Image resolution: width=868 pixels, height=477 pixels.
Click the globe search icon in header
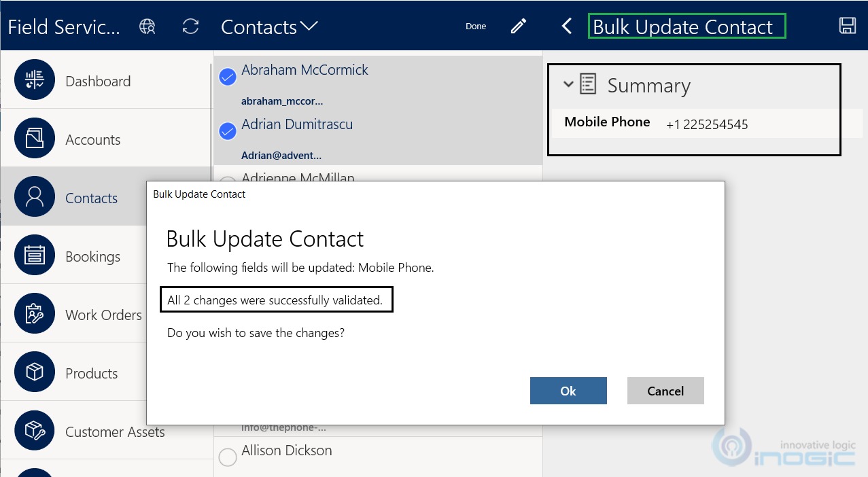147,26
